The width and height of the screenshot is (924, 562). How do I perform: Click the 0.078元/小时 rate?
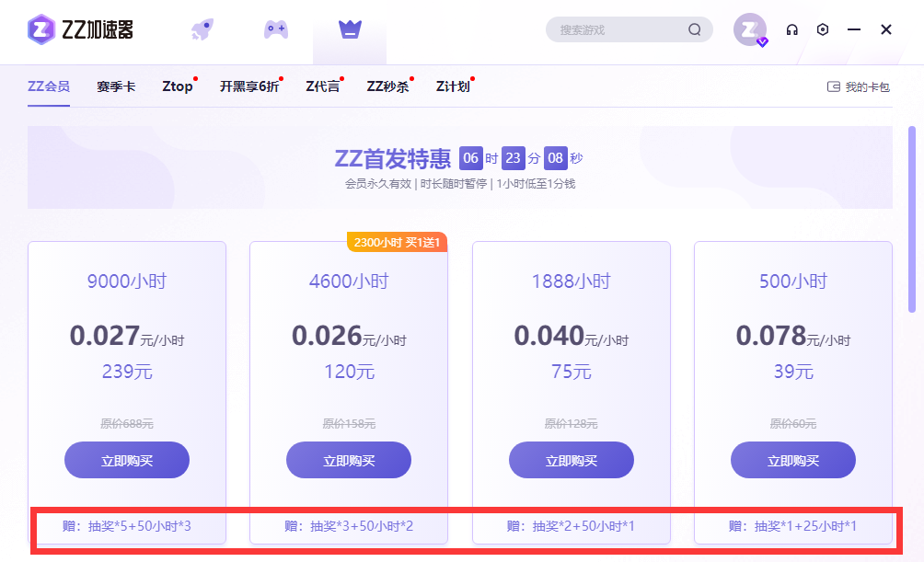coord(793,336)
